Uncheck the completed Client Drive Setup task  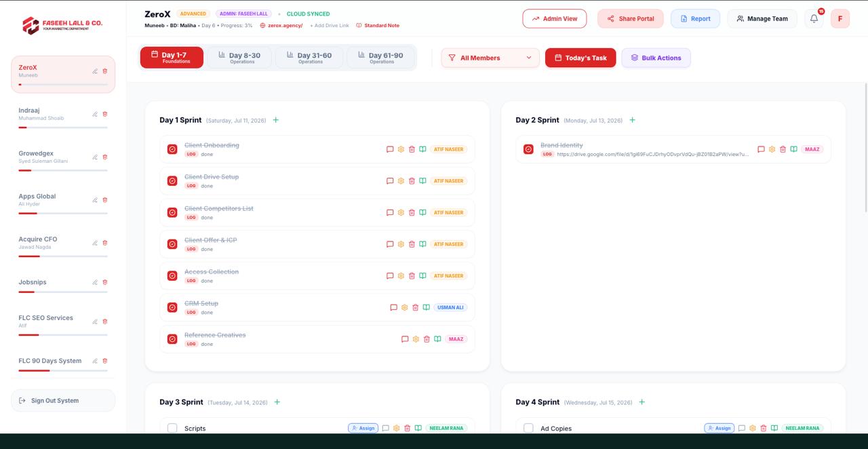pyautogui.click(x=172, y=181)
